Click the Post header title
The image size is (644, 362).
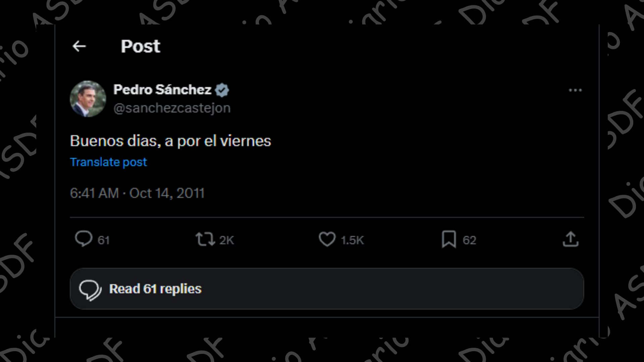[141, 46]
